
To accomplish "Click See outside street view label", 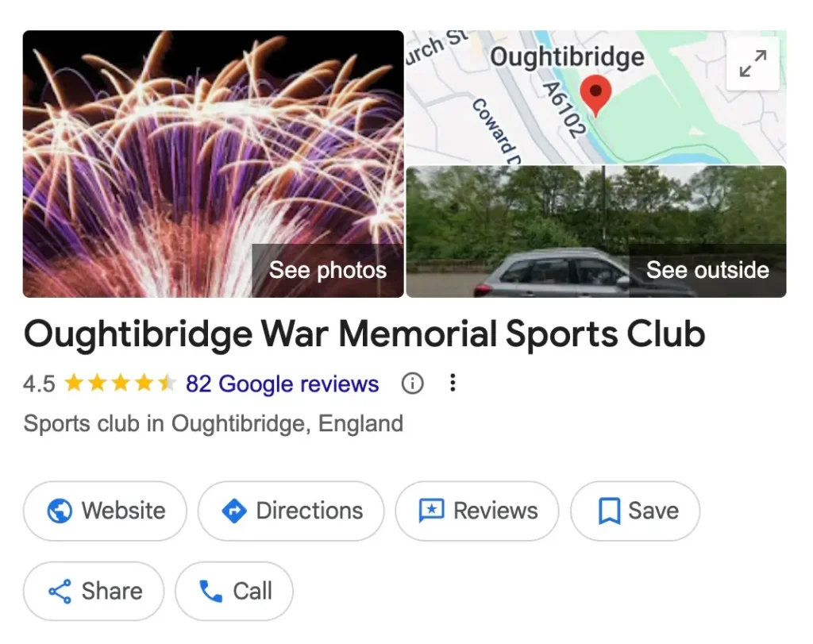I will click(x=707, y=270).
